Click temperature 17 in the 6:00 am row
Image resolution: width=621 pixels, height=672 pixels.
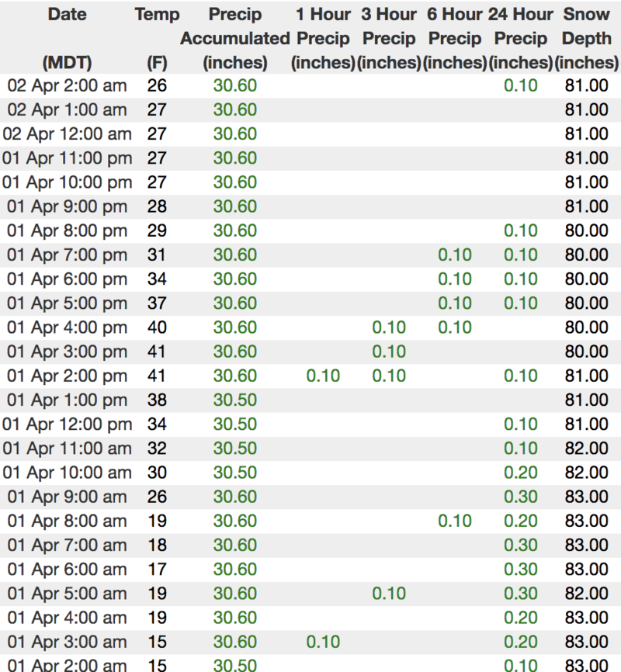[157, 570]
